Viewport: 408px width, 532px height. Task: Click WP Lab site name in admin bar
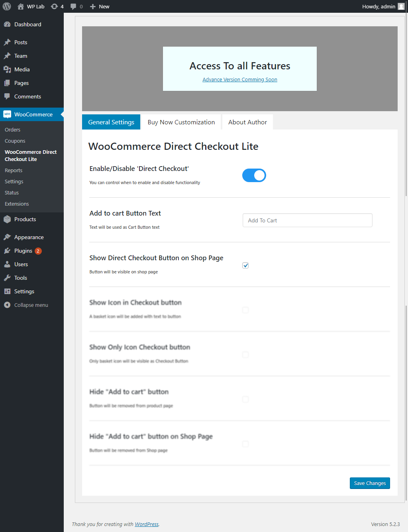35,6
